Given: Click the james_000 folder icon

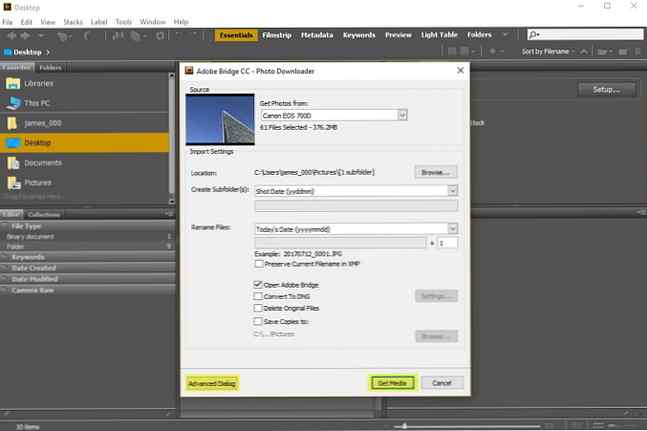Looking at the screenshot, I should 12,123.
